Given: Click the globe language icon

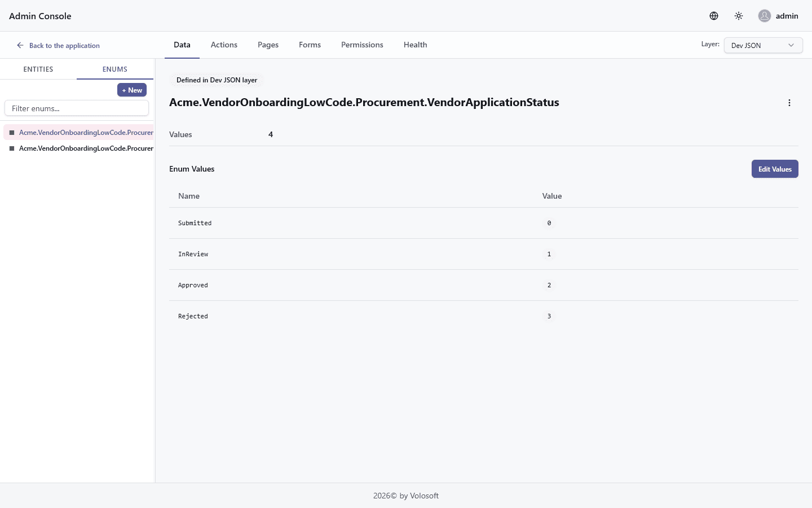Looking at the screenshot, I should 714,16.
